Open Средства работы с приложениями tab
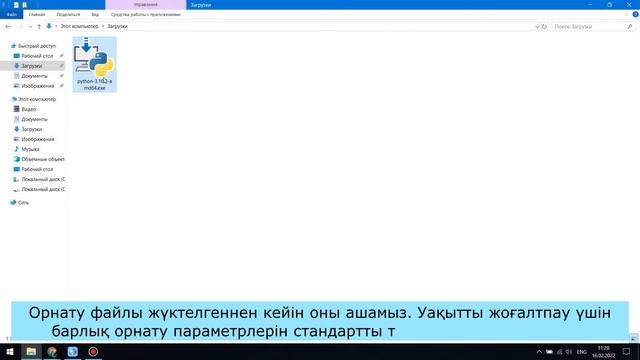 point(146,14)
